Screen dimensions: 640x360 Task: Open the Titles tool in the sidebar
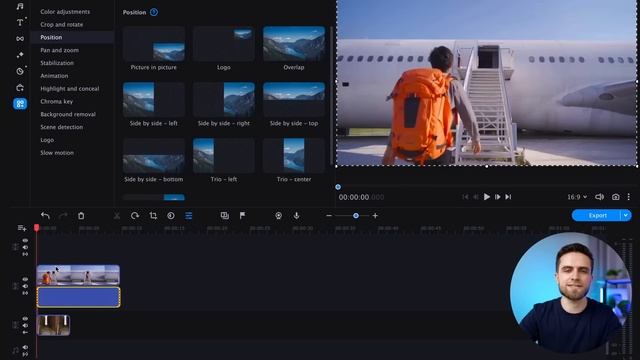tap(20, 22)
